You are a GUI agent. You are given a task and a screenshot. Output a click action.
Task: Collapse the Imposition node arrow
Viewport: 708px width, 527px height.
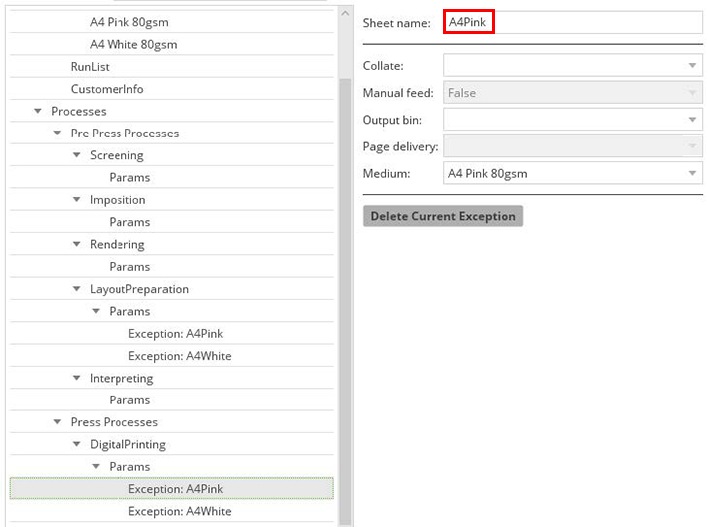coord(77,200)
